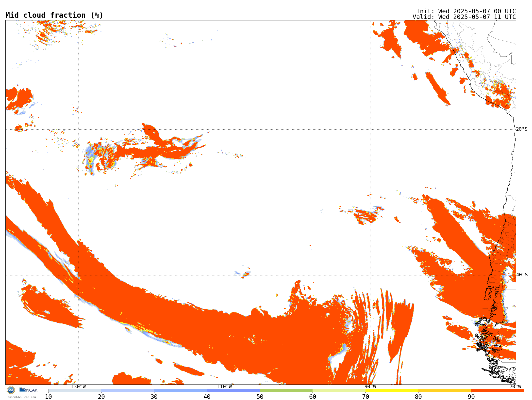Click the 70°W longitude label
This screenshot has width=532, height=400.
[x=515, y=387]
